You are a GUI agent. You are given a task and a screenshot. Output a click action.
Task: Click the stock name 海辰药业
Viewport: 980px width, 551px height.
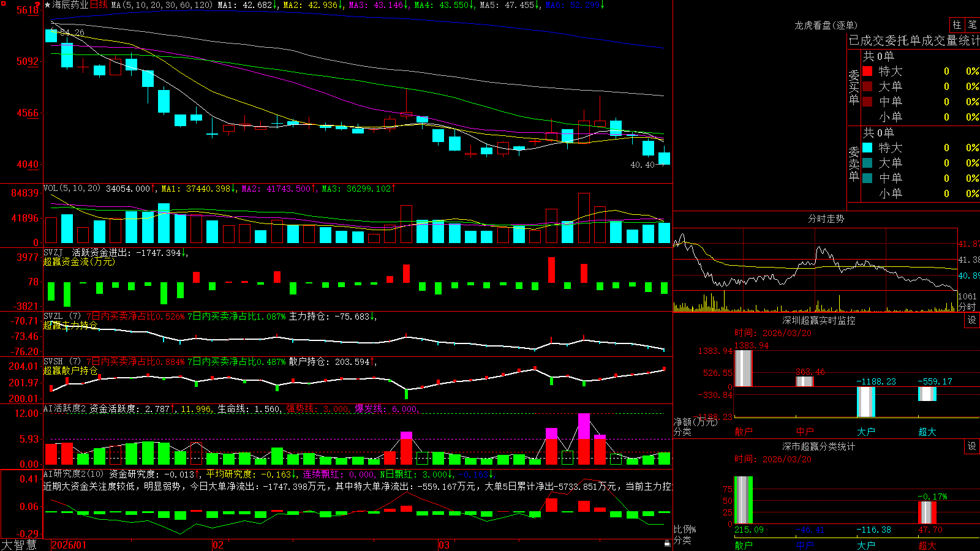(x=70, y=5)
